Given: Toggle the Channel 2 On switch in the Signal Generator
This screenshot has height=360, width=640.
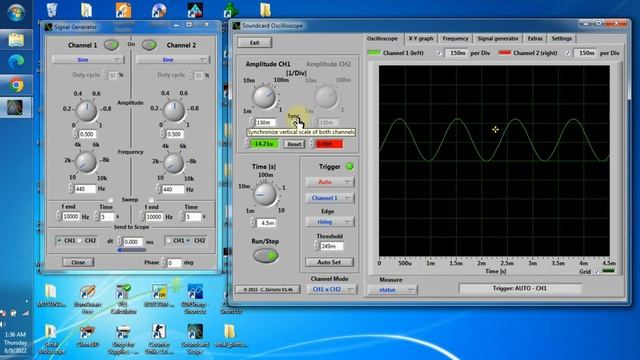Looking at the screenshot, I should pos(149,45).
